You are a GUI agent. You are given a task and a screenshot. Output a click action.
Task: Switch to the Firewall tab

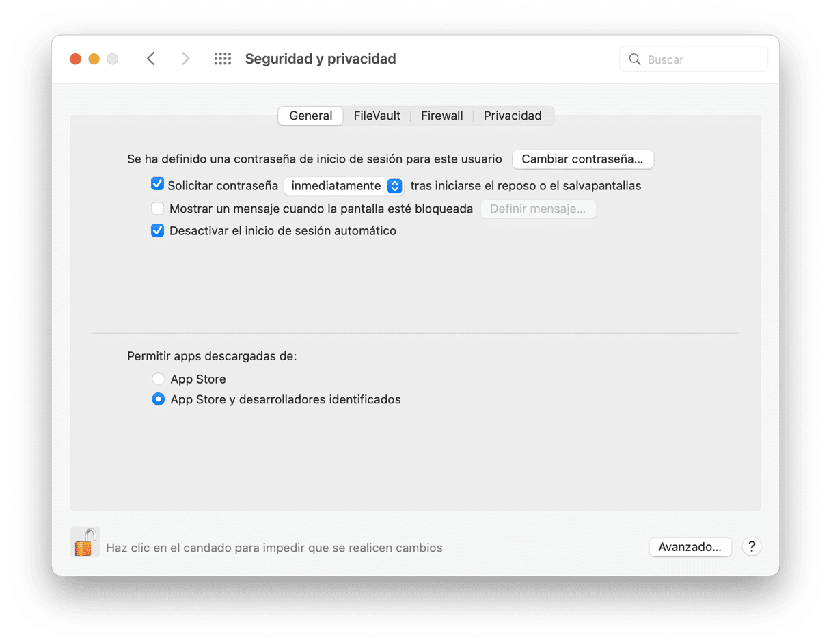tap(441, 116)
